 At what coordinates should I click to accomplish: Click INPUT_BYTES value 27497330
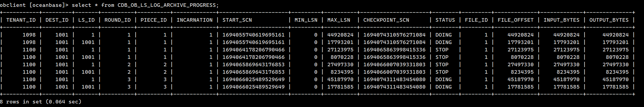coord(567,64)
